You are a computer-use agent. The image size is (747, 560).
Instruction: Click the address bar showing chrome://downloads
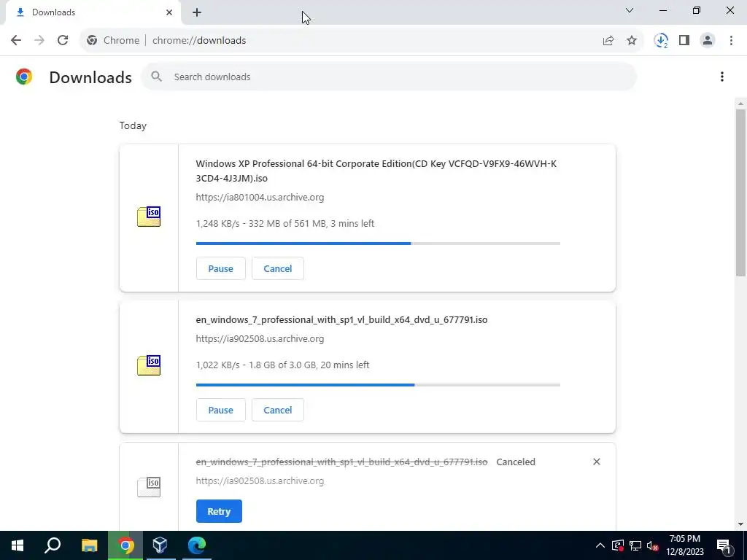coord(362,41)
